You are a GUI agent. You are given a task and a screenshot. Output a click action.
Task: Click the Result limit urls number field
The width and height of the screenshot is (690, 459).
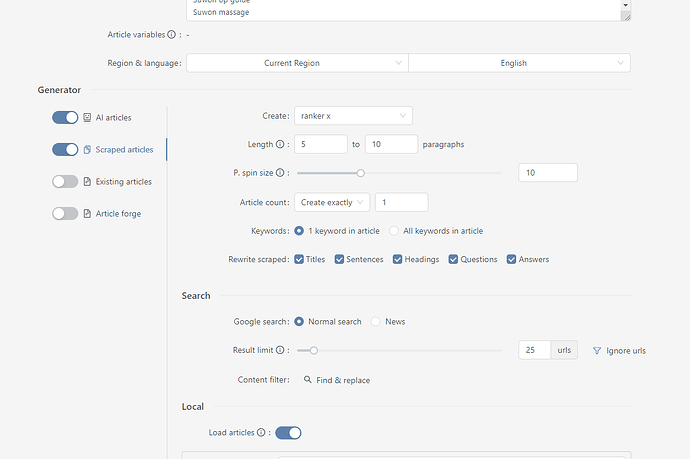[x=535, y=351]
